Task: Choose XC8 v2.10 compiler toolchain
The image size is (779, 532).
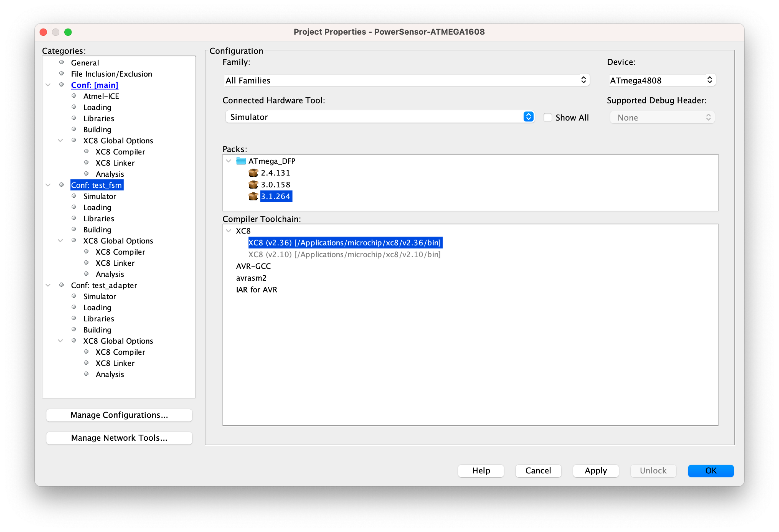Action: coord(344,254)
